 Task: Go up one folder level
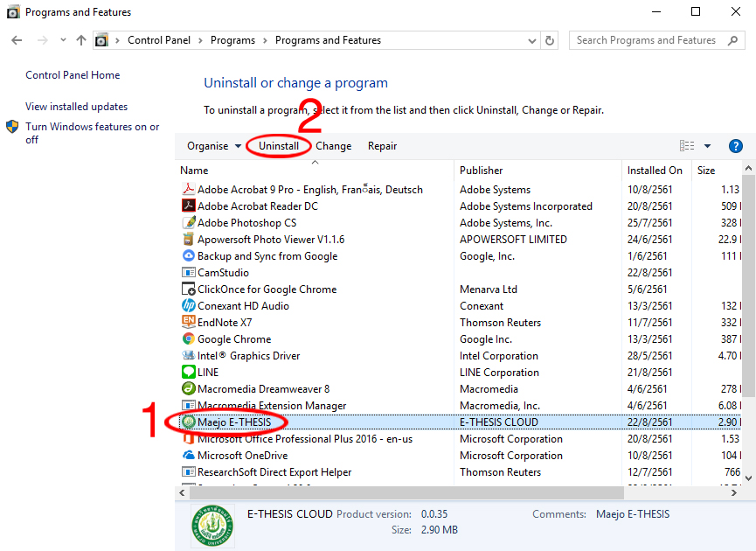(x=81, y=40)
